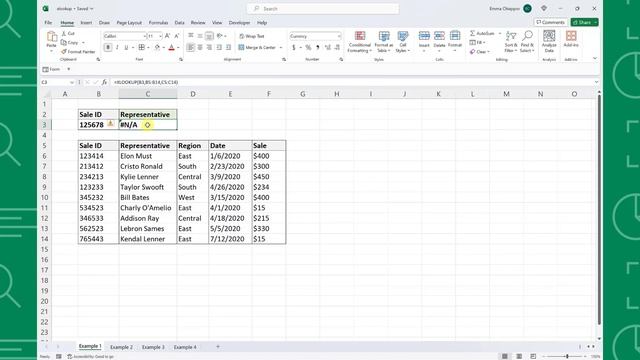This screenshot has width=640, height=360.
Task: Switch to the Example 2 sheet
Action: tap(121, 347)
